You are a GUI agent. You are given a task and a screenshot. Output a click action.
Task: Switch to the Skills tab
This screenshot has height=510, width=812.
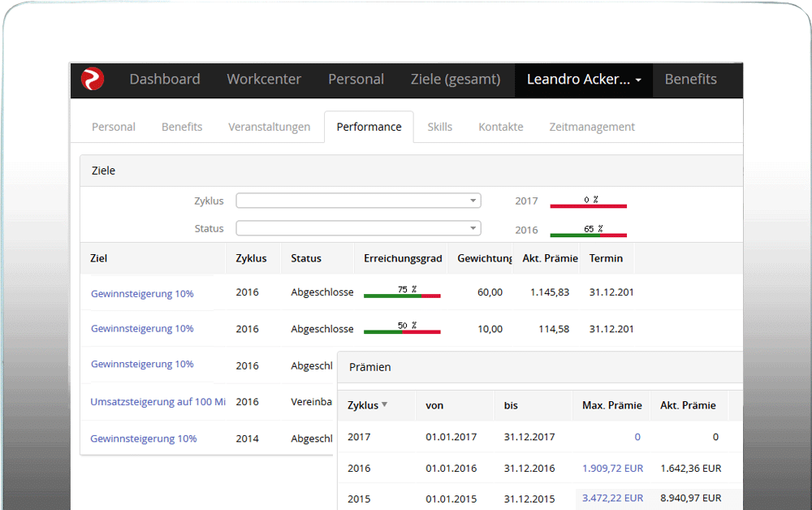pyautogui.click(x=439, y=127)
